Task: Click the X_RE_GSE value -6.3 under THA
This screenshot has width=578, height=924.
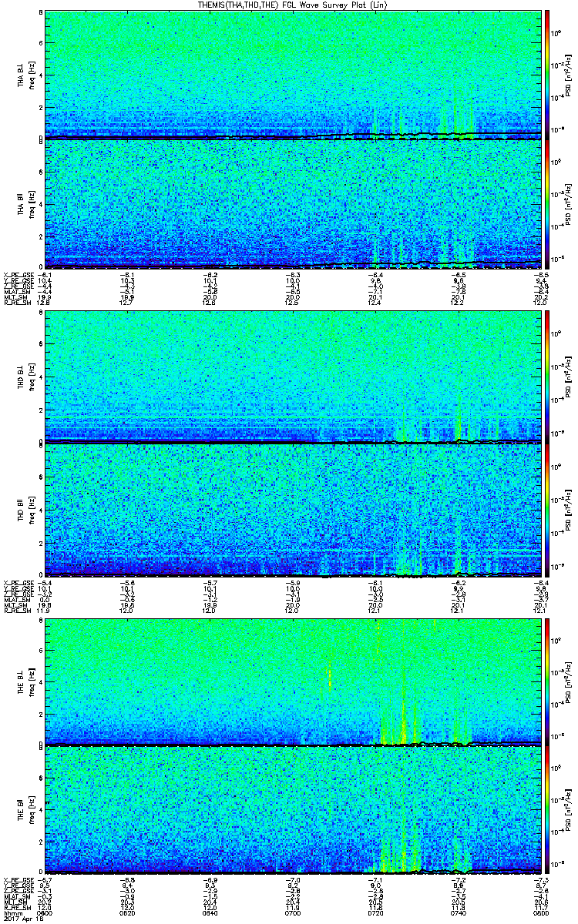Action: coord(293,273)
